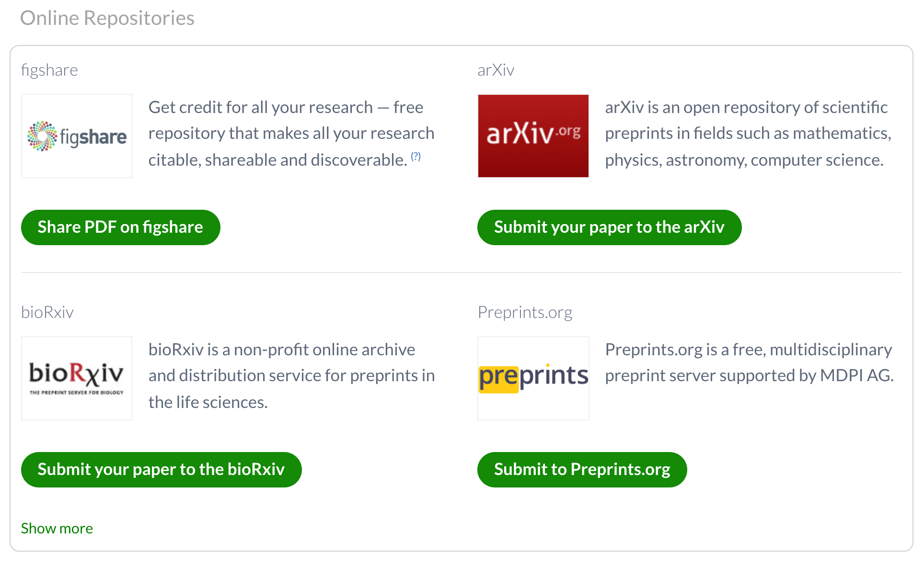Click Submit your paper to the bioRxiv
This screenshot has height=566, width=924.
[161, 470]
